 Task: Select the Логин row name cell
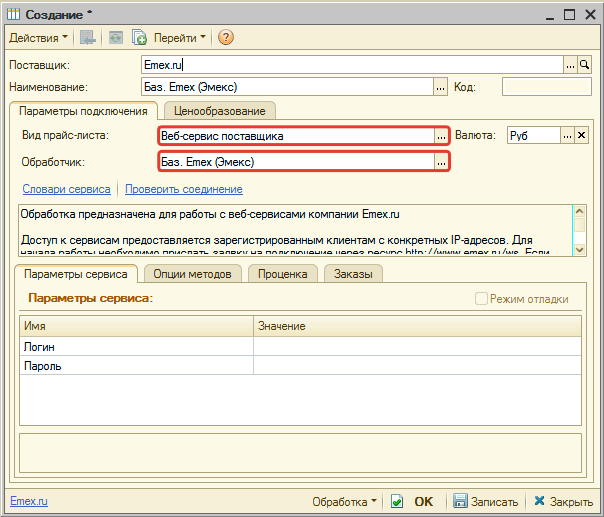[x=136, y=347]
